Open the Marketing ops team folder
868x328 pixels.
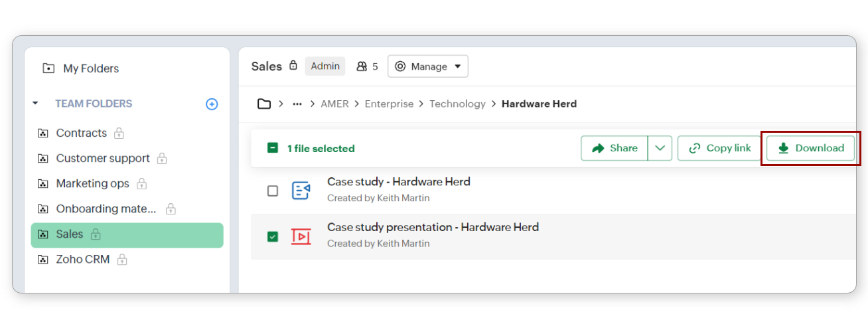(x=92, y=184)
